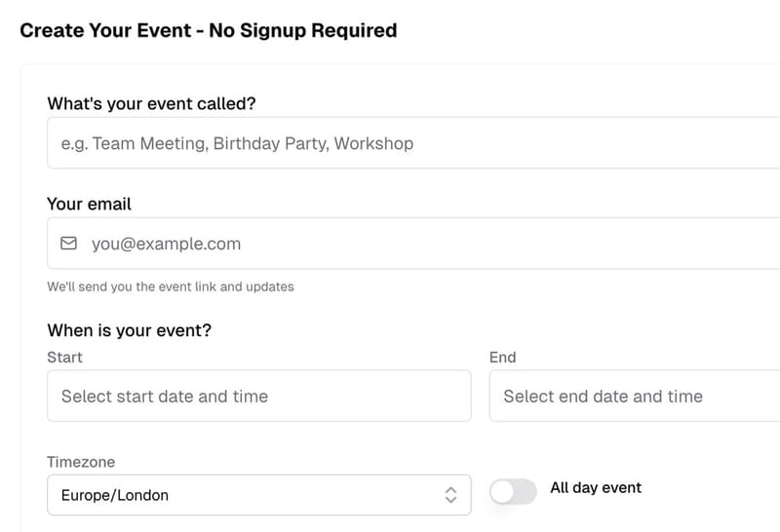Toggle the All day event switch

513,492
